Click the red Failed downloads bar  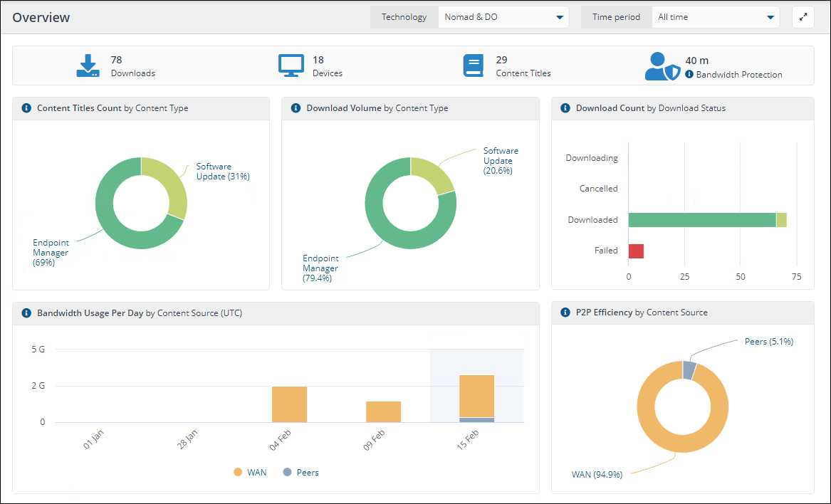pyautogui.click(x=636, y=251)
